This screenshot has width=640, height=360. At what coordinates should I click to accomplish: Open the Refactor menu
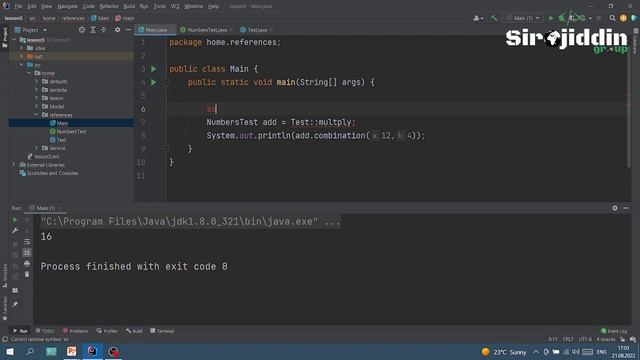[109, 6]
